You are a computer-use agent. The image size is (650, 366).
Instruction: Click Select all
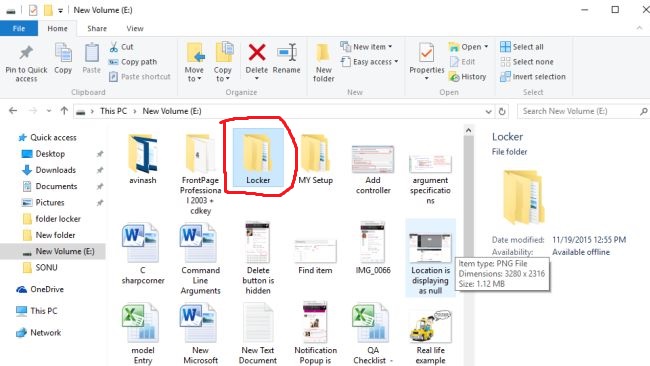pos(522,47)
